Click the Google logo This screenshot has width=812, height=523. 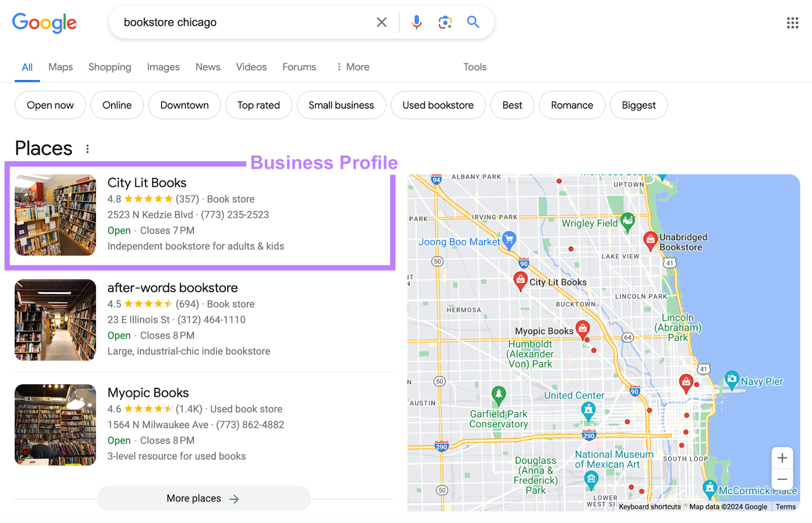point(44,23)
